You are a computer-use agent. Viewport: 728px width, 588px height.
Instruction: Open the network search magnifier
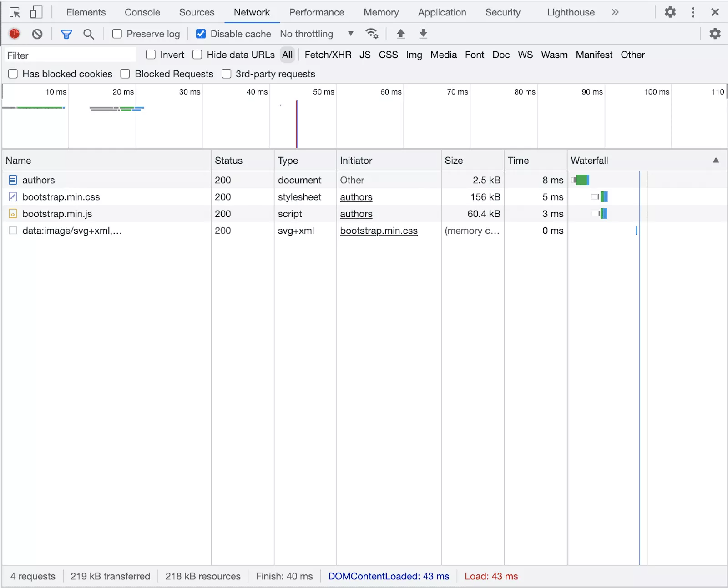89,34
